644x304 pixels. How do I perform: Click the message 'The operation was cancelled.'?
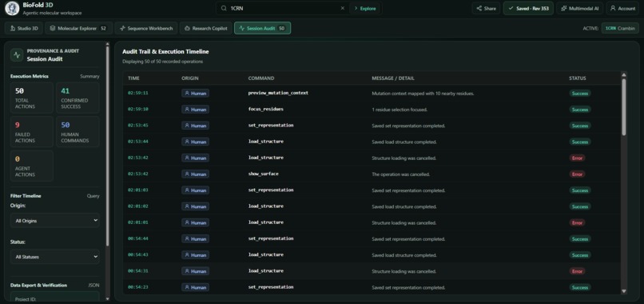pyautogui.click(x=400, y=174)
